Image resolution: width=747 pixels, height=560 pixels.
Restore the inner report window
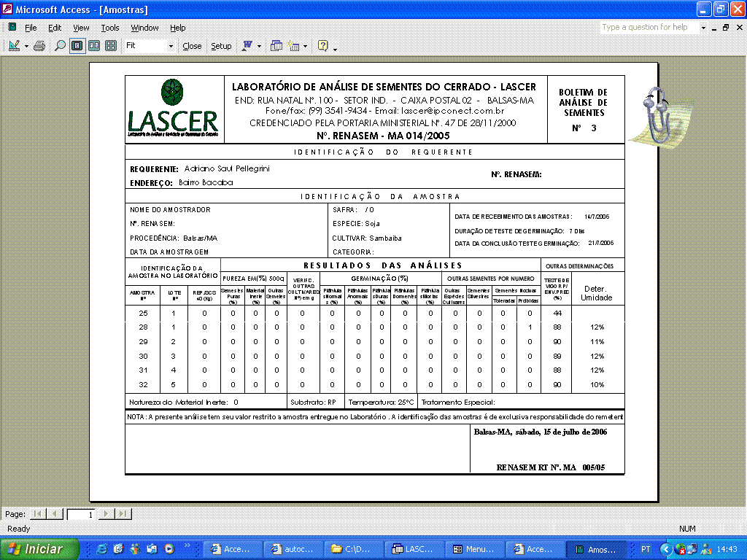click(x=726, y=28)
